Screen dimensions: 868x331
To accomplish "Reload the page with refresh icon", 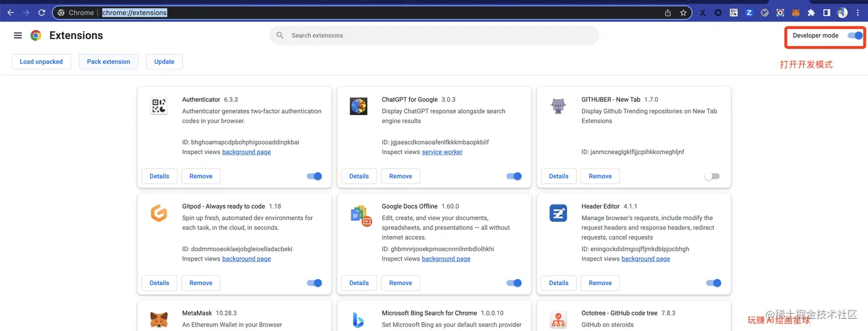I will (x=42, y=13).
